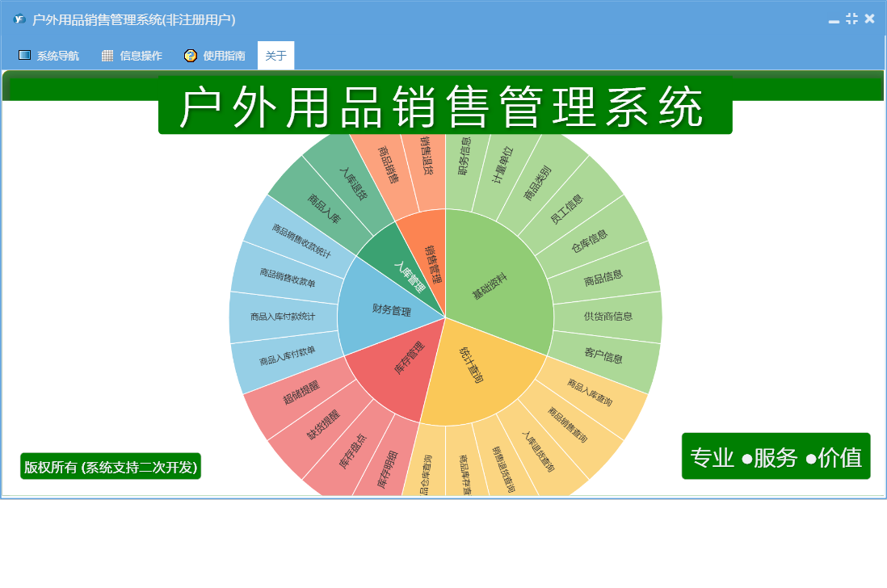
Task: Click the 专业 ●服务 ●价值 slogan box
Action: click(776, 457)
